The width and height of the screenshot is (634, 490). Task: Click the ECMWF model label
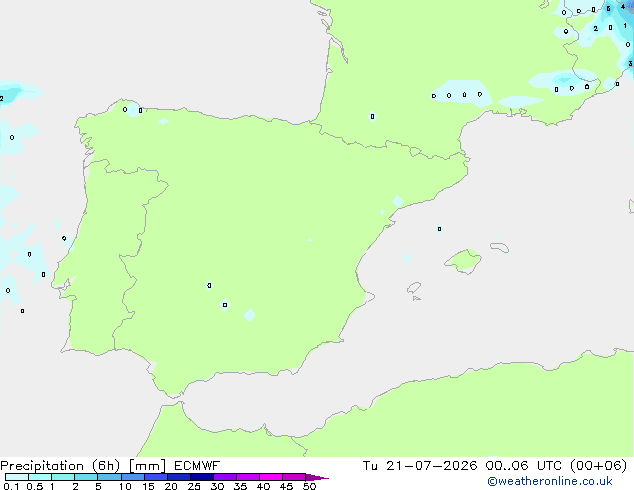(197, 466)
